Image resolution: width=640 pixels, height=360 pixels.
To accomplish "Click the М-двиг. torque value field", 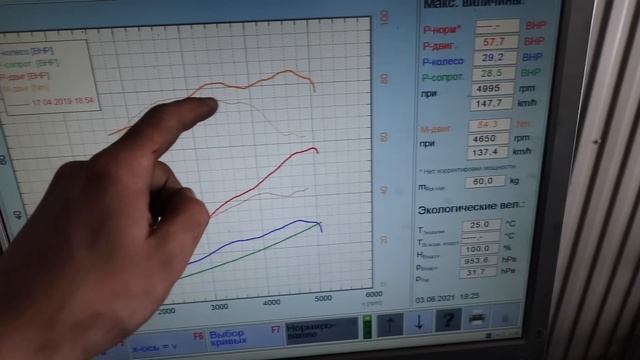I will (x=489, y=124).
